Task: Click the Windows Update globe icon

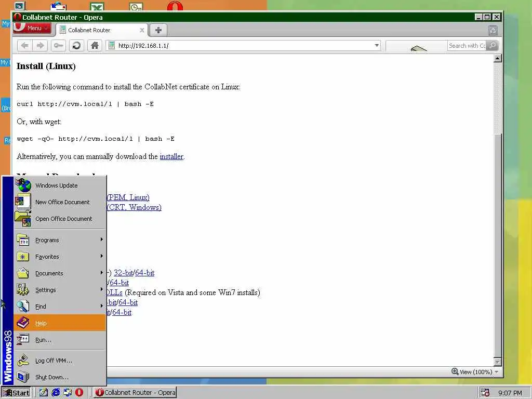Action: [x=23, y=185]
